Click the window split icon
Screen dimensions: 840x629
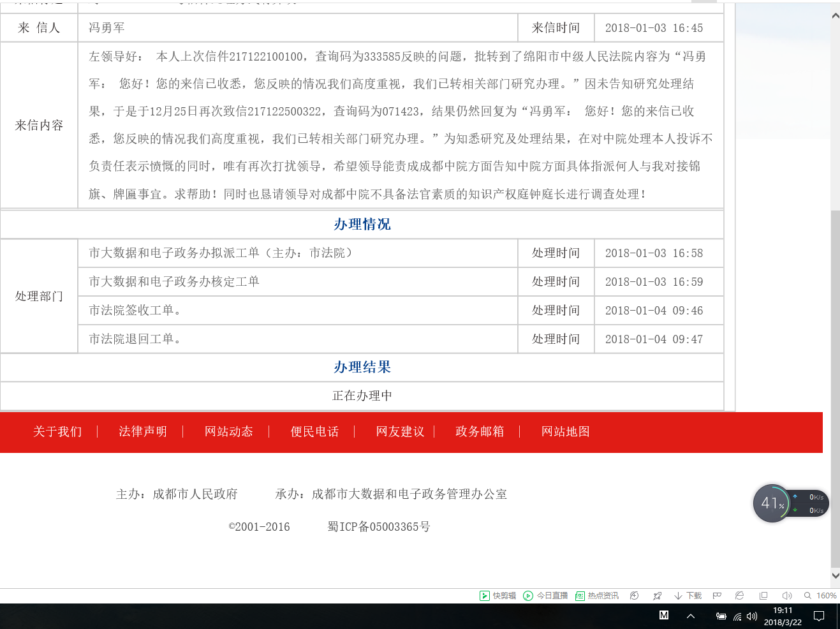763,596
